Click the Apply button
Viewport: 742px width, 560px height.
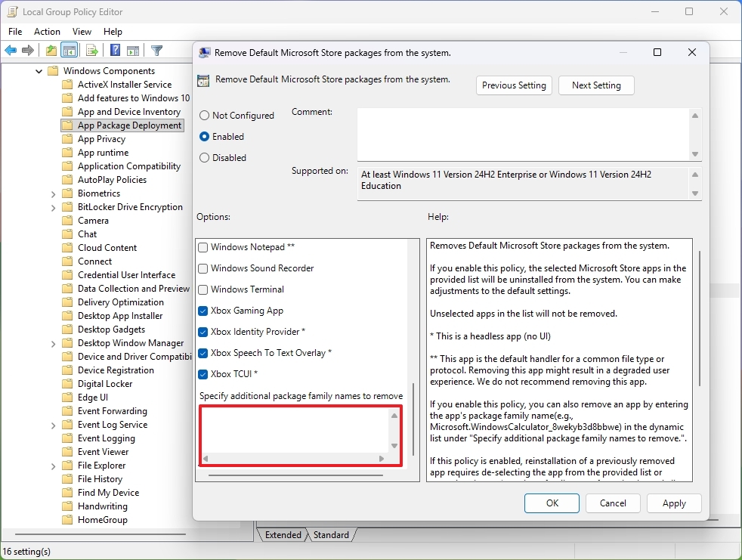click(674, 503)
